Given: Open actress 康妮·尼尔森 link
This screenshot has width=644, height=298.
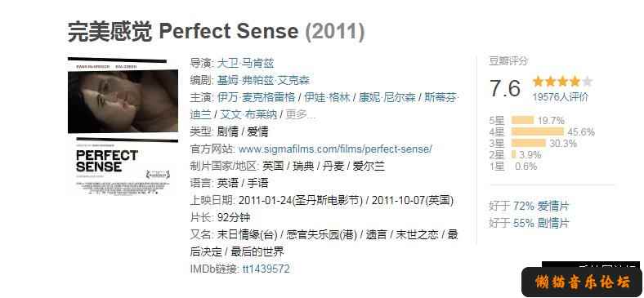Looking at the screenshot, I should [387, 97].
